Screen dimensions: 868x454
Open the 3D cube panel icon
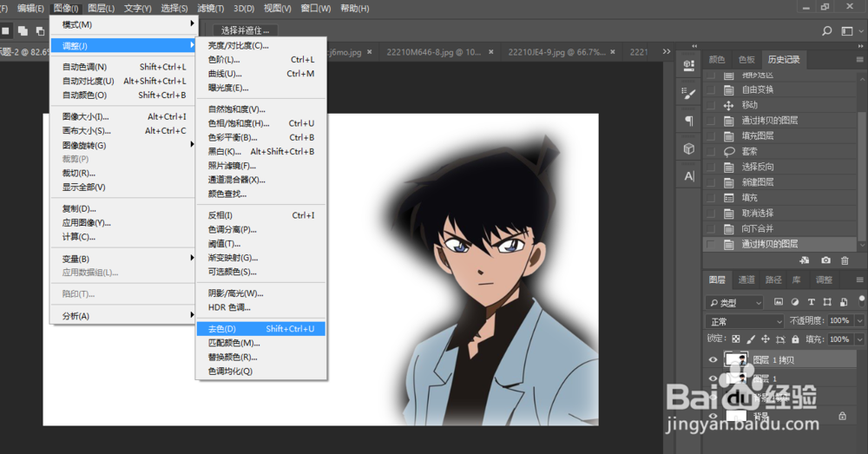688,148
